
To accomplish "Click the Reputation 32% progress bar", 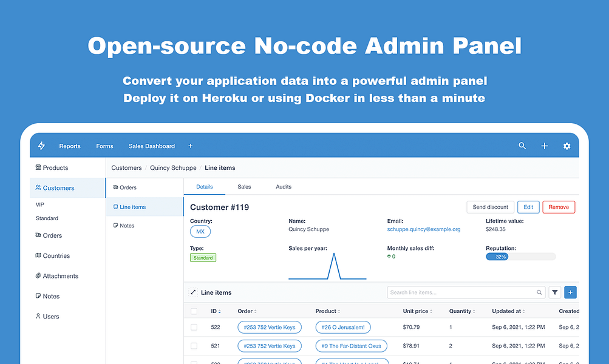I will (520, 257).
